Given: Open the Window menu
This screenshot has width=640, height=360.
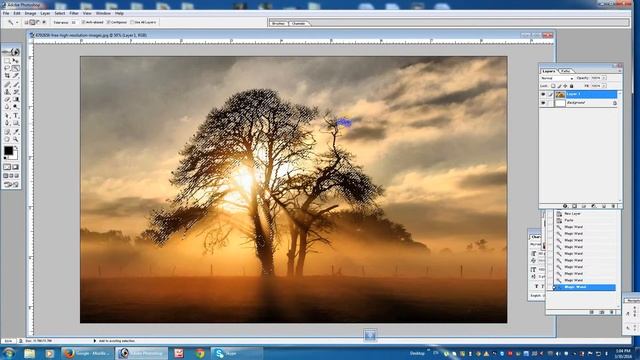Looking at the screenshot, I should click(103, 13).
